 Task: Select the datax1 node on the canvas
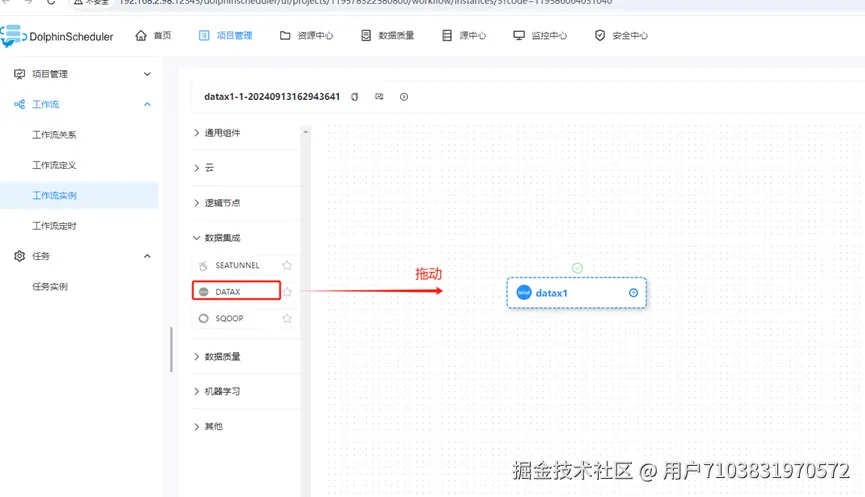point(576,293)
